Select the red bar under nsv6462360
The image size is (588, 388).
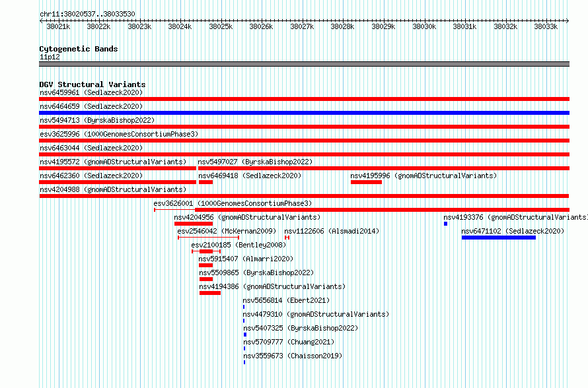(x=118, y=182)
